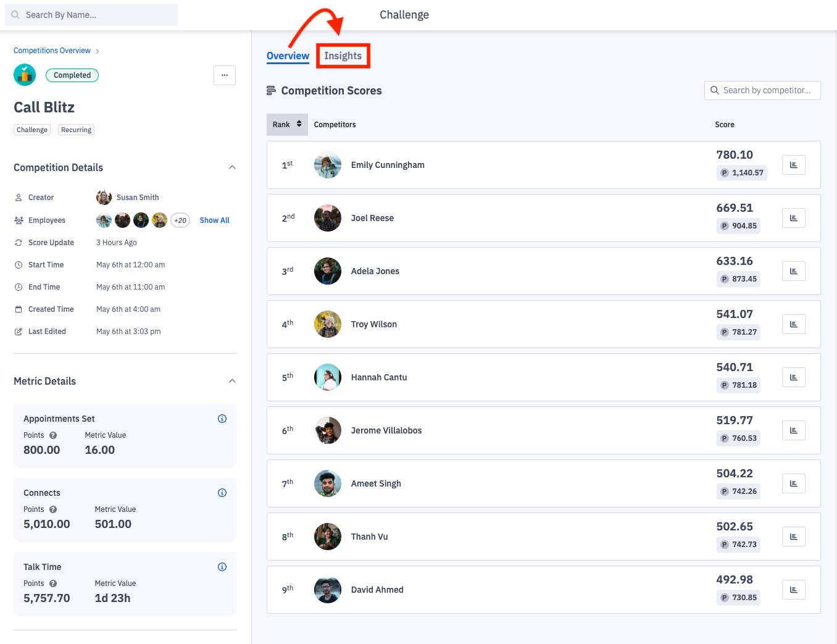Open chart details for Joel Reese

pos(793,218)
